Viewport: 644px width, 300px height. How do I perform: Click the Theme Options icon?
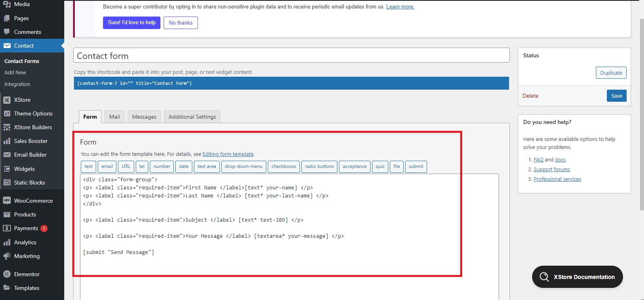7,113
